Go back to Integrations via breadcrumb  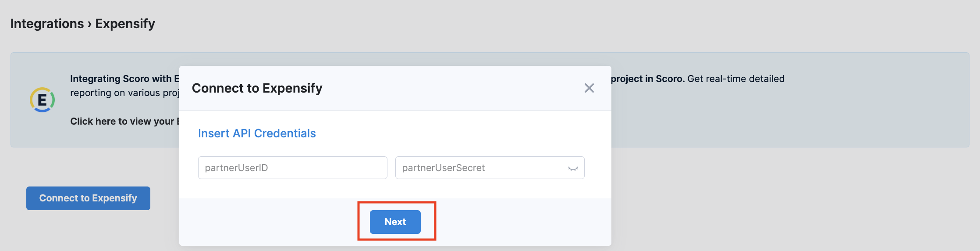(x=47, y=24)
